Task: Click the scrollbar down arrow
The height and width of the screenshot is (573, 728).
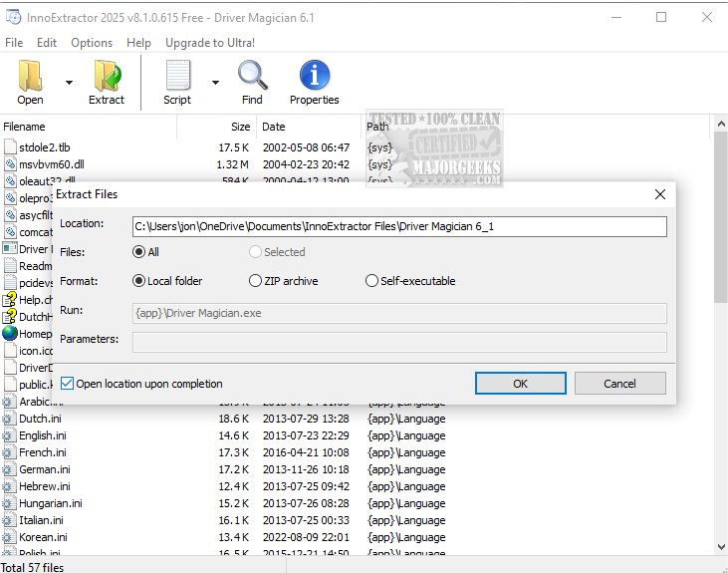Action: coord(721,546)
